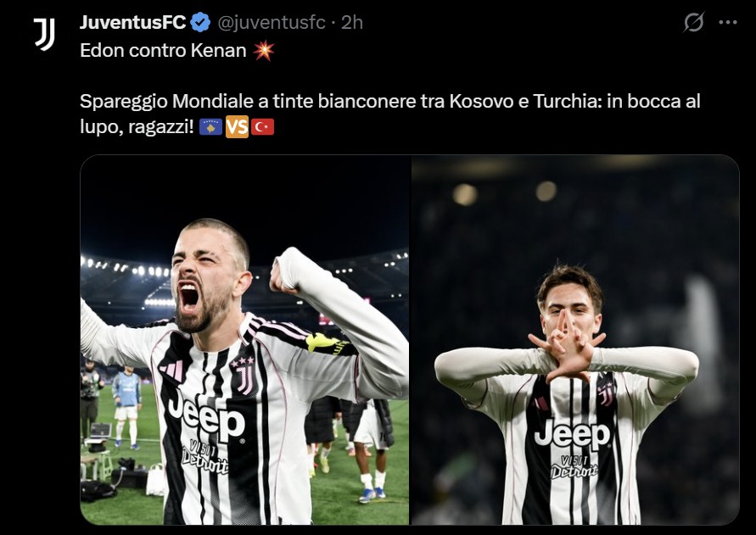Click the "Spareggio Mondiale" sentence text
756x535 pixels.
(390, 102)
